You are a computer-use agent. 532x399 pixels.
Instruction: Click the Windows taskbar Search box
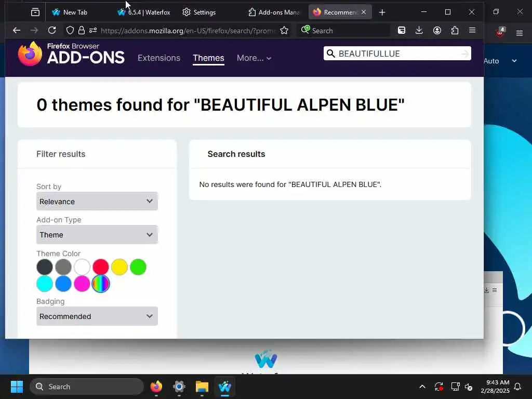[87, 387]
